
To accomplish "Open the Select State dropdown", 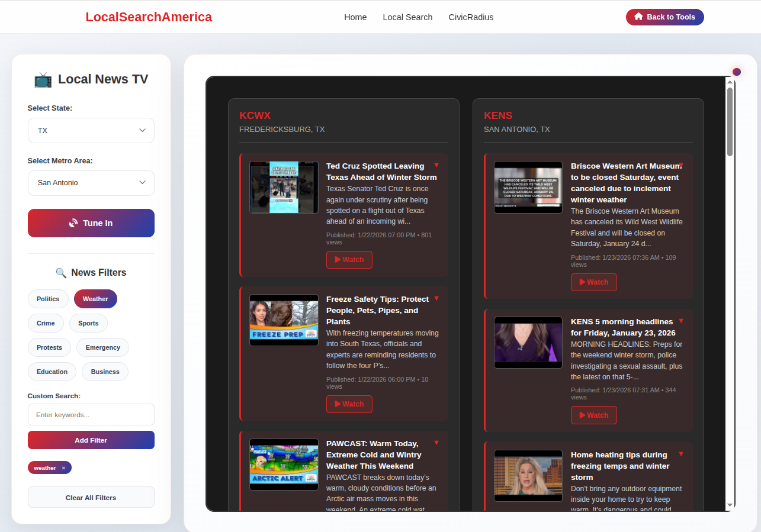I will [91, 130].
